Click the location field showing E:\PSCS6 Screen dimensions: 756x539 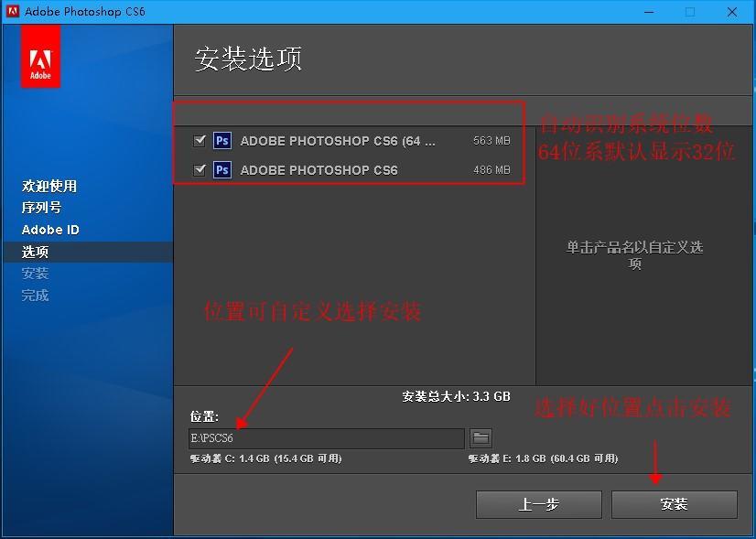pyautogui.click(x=327, y=438)
